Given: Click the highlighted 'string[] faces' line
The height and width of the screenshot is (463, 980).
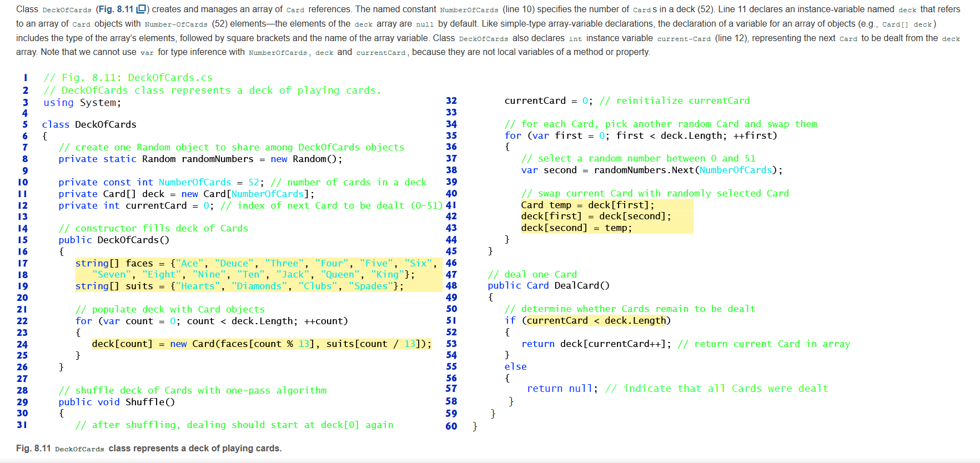Looking at the screenshot, I should (256, 263).
